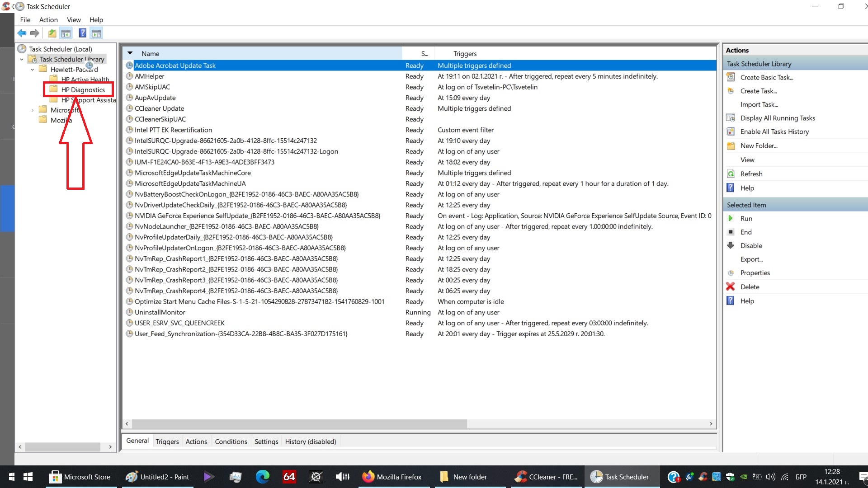Click the Disable down-arrow icon
The image size is (868, 488).
[731, 245]
